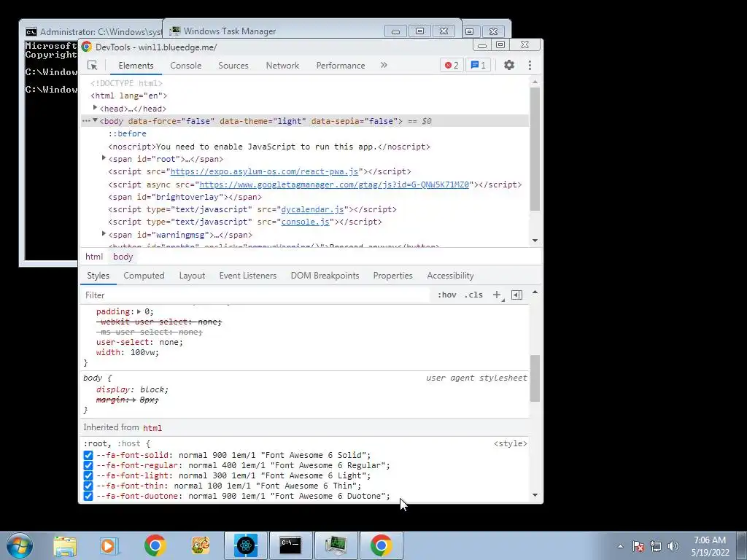Open the Event Listeners tab
Image resolution: width=747 pixels, height=560 pixels.
[x=248, y=276]
